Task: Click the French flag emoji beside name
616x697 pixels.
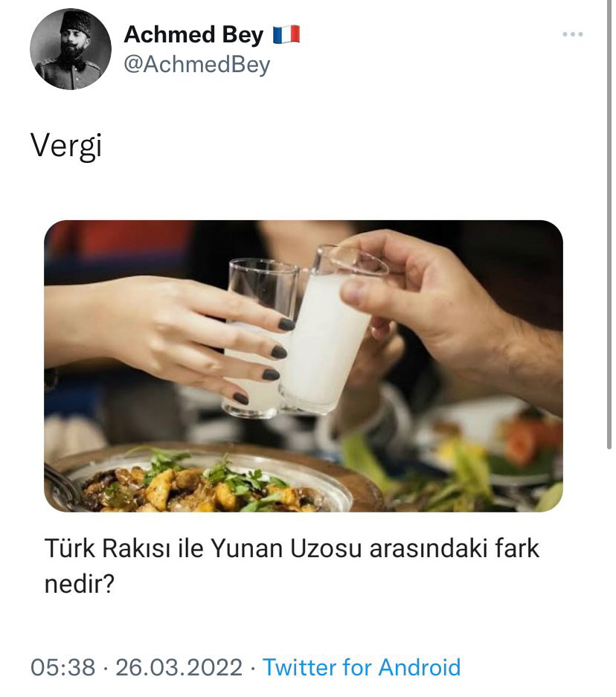Action: (x=286, y=35)
